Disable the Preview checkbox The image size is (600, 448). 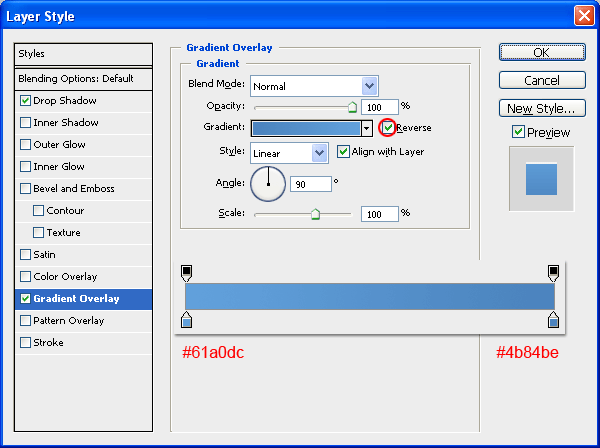coord(518,132)
